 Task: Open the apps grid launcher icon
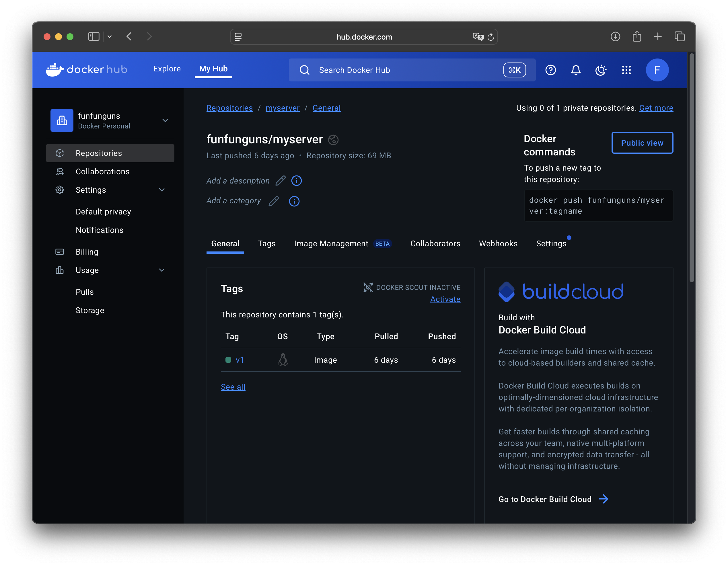tap(626, 70)
